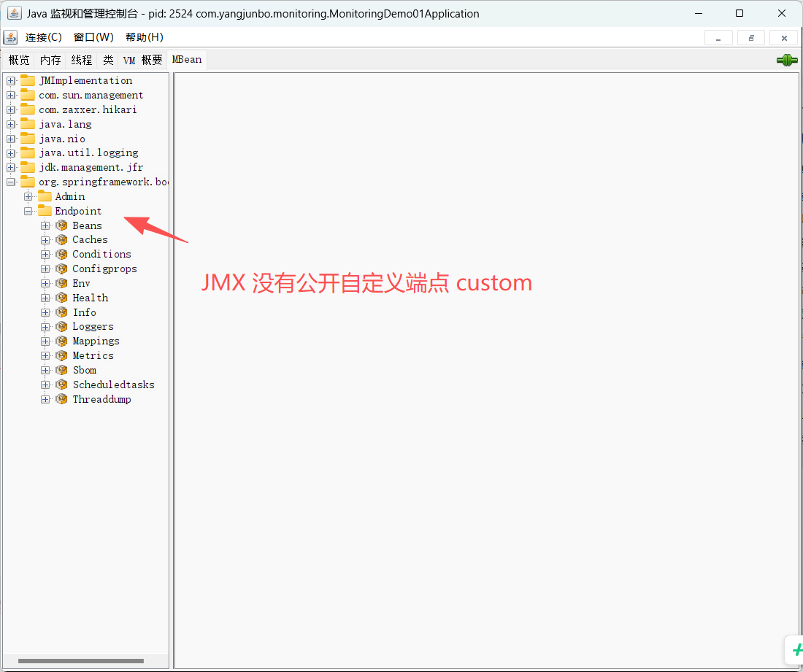Click the Sbom MBean icon
This screenshot has width=803, height=672.
pos(61,370)
